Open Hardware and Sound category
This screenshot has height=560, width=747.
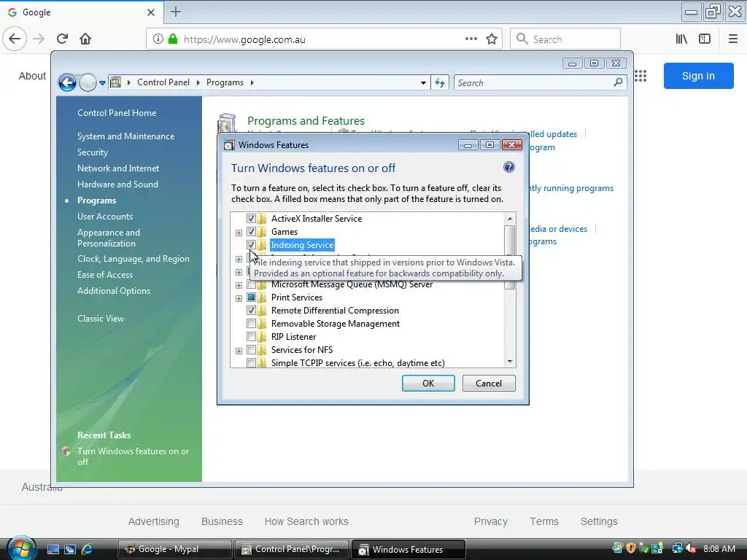pos(117,184)
